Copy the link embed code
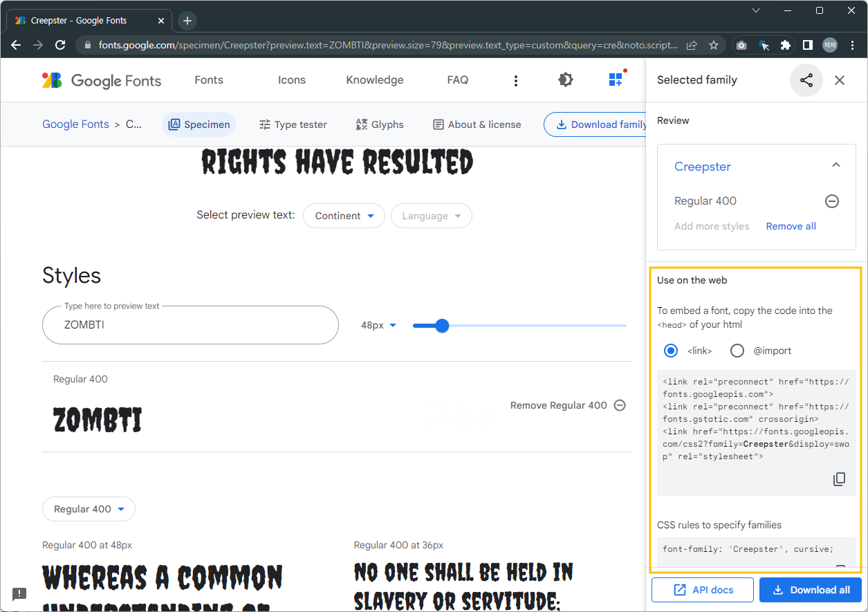The height and width of the screenshot is (612, 868). click(839, 479)
